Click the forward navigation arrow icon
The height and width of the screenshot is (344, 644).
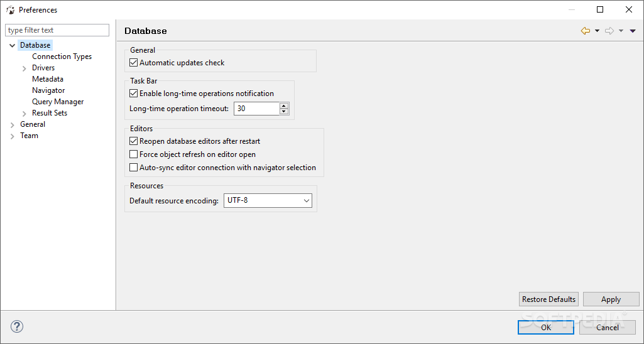(x=609, y=31)
